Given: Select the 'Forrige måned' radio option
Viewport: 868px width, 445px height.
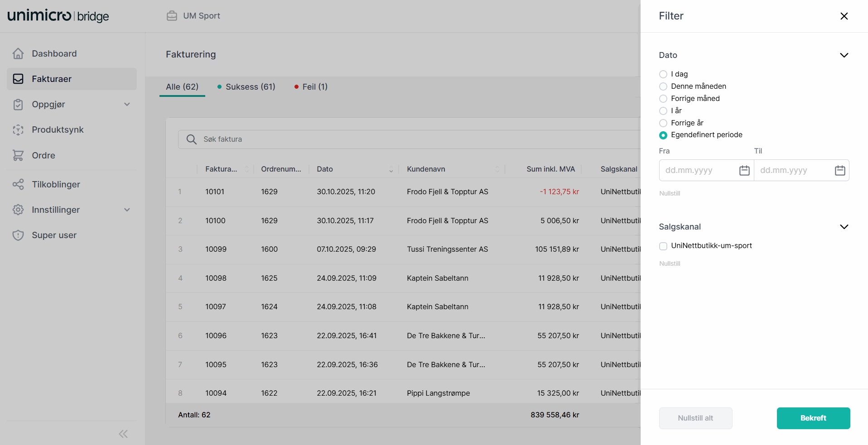Looking at the screenshot, I should tap(663, 99).
